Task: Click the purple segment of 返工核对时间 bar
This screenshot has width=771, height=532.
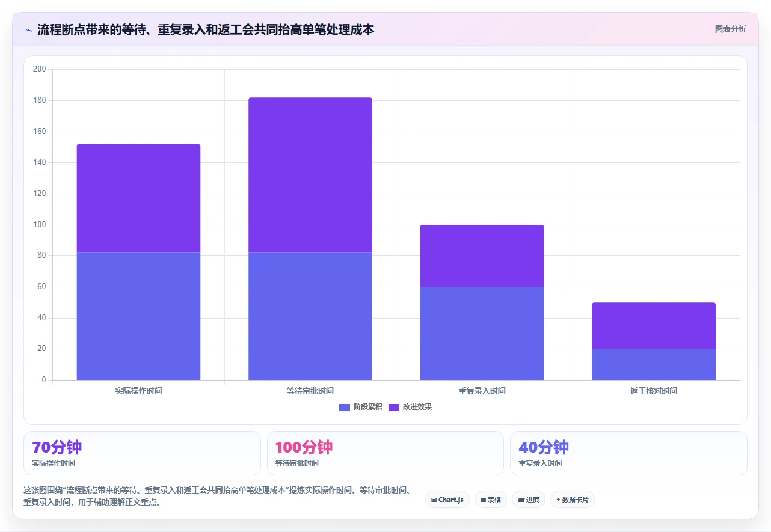Action: click(654, 326)
